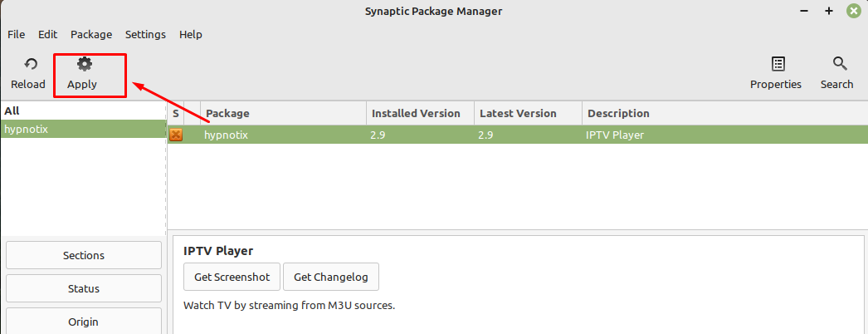Screen dimensions: 868x334
Task: Sort by Package column header
Action: click(x=283, y=113)
